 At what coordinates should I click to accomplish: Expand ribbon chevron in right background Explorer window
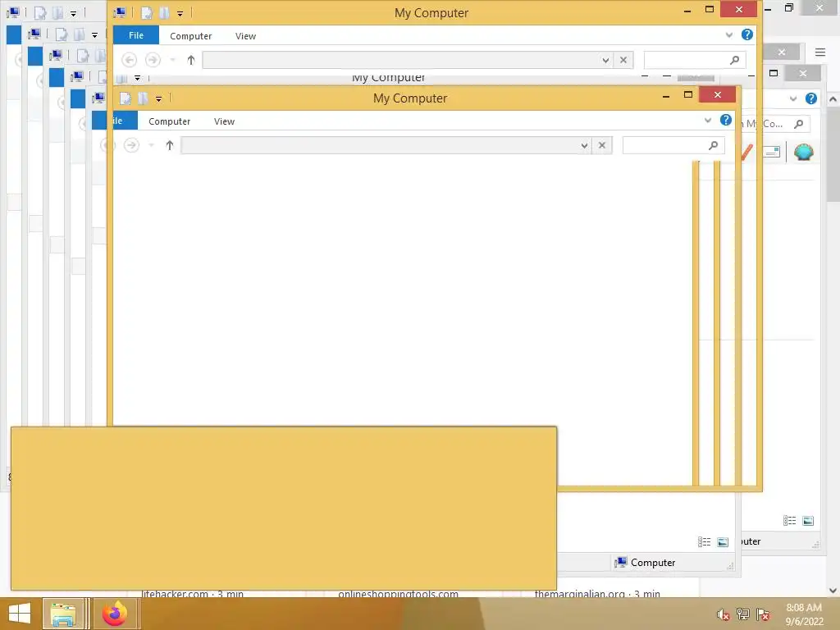pos(793,98)
